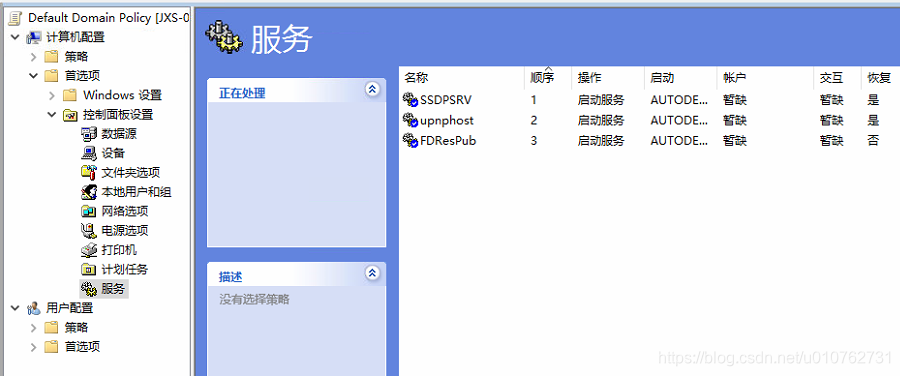Click the large 服务 header gears icon
The image size is (900, 376).
tap(223, 37)
